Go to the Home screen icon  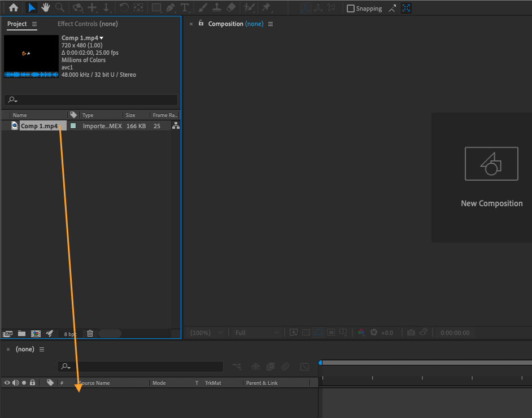point(14,7)
